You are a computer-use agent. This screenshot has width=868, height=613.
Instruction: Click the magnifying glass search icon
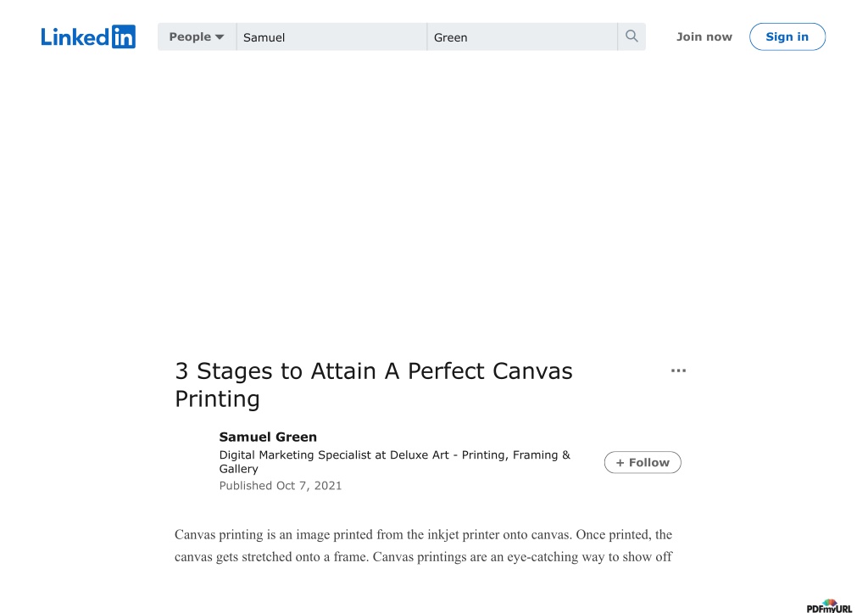tap(632, 36)
